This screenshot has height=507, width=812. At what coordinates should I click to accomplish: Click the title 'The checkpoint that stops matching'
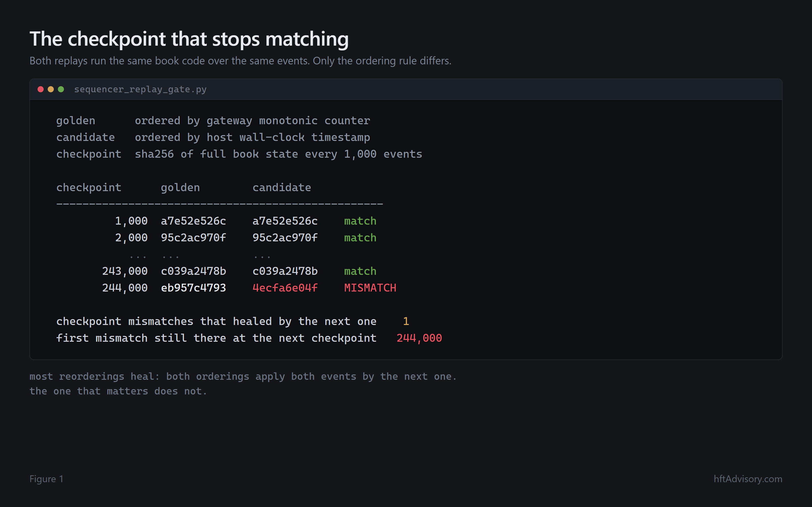(189, 39)
